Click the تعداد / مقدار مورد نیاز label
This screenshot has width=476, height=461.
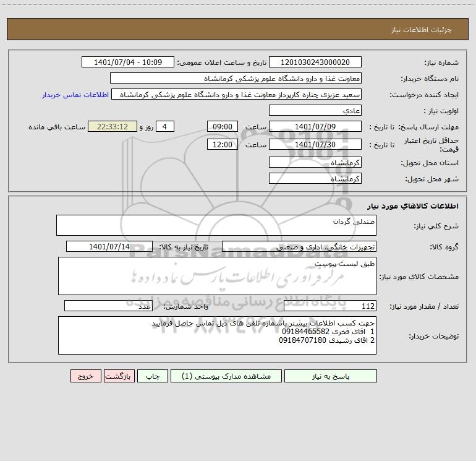[x=424, y=306]
